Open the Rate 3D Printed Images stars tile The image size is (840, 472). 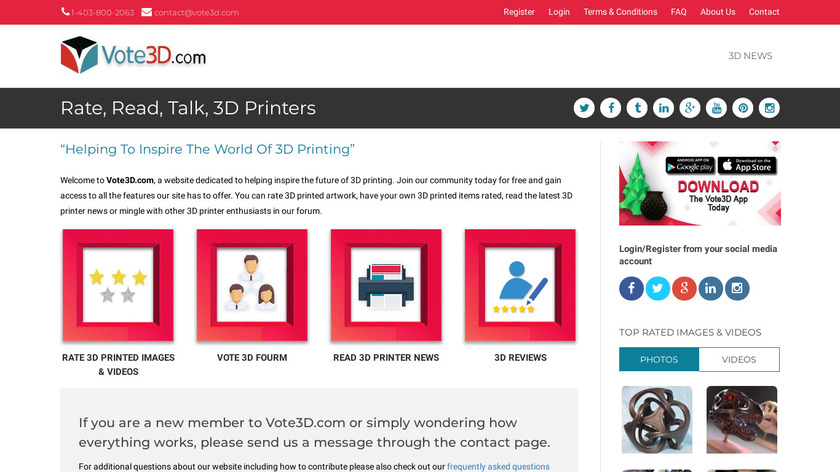click(x=118, y=286)
